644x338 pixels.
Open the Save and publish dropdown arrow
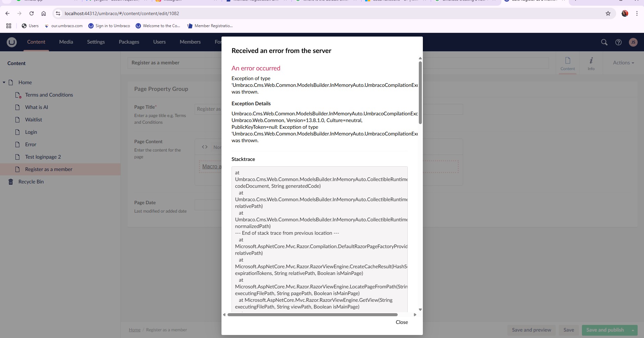tap(633, 330)
